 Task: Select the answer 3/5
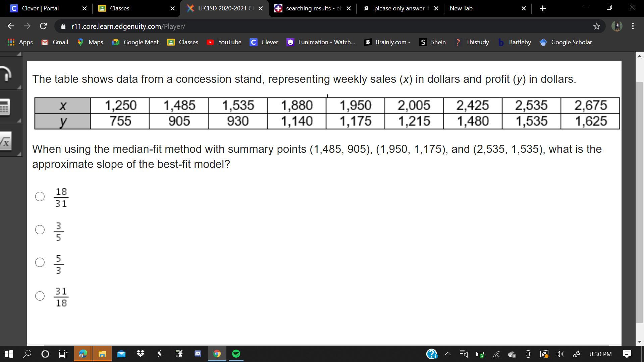coord(40,230)
